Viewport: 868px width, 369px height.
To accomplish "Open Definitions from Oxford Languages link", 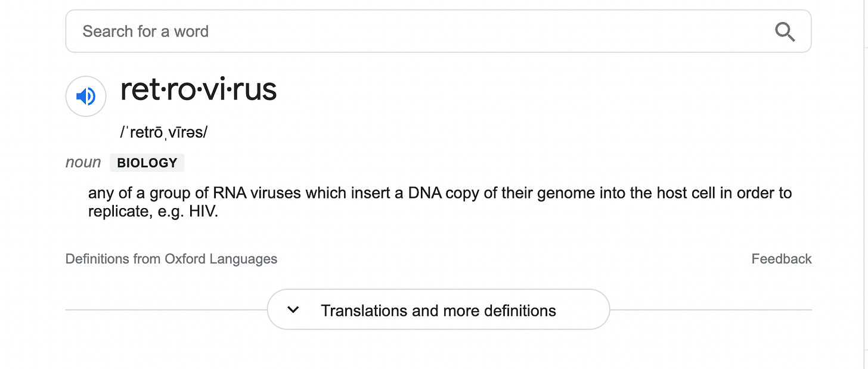I will click(171, 259).
